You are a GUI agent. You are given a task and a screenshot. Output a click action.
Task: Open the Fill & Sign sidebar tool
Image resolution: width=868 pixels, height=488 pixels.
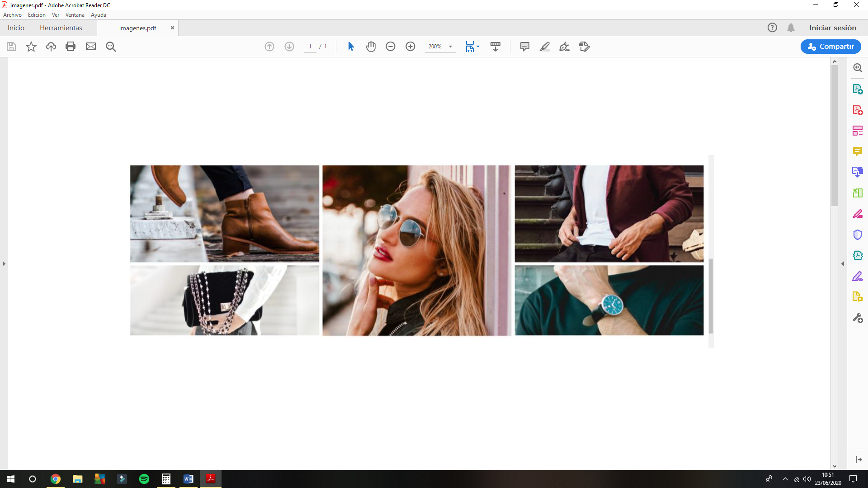[858, 277]
